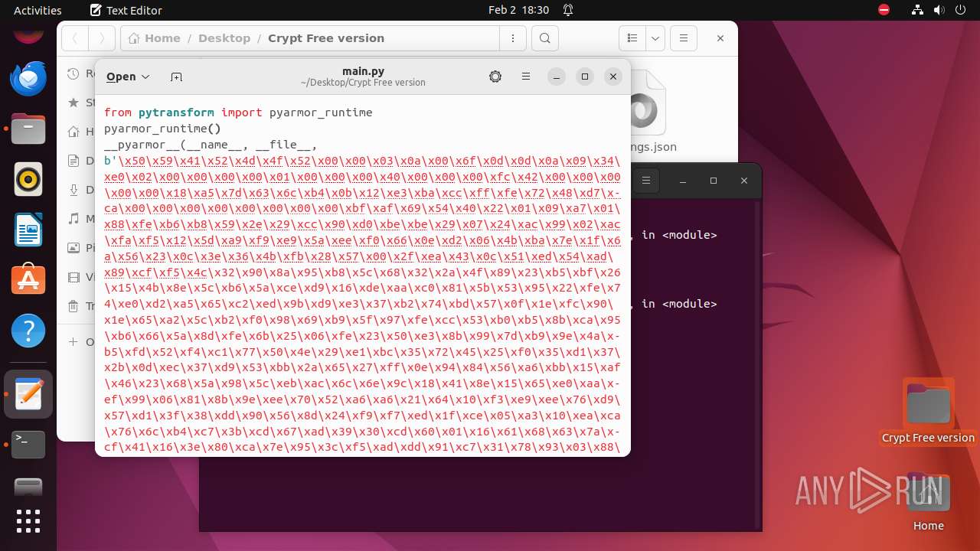Open Music note icon in Files sidebar
The image size is (980, 551).
(73, 219)
